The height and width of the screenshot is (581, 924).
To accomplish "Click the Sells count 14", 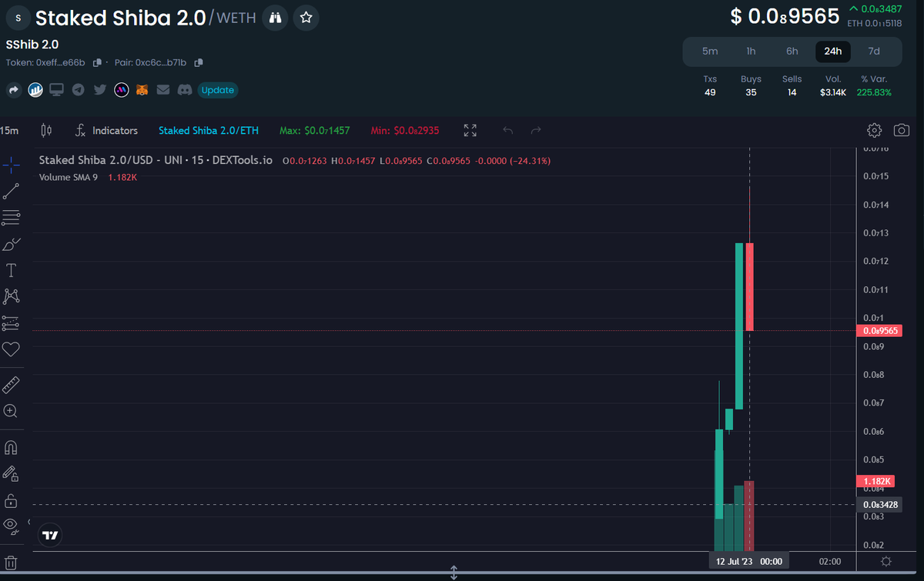I will pyautogui.click(x=792, y=92).
